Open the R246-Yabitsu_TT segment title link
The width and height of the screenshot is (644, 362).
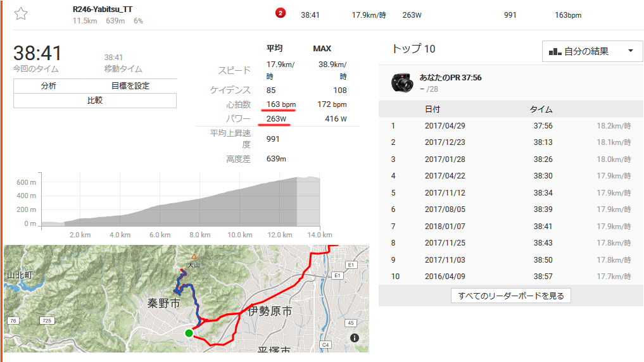[x=103, y=9]
